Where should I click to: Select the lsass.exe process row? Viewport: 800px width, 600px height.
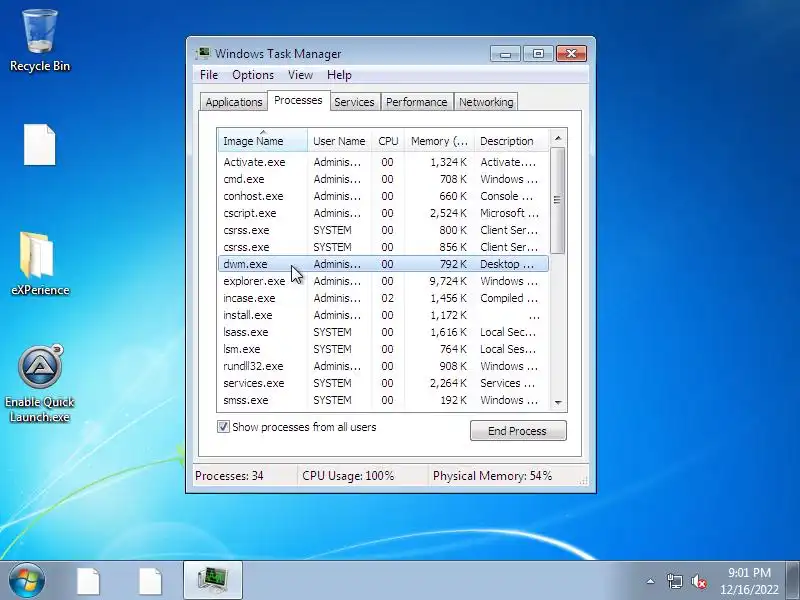tap(383, 332)
